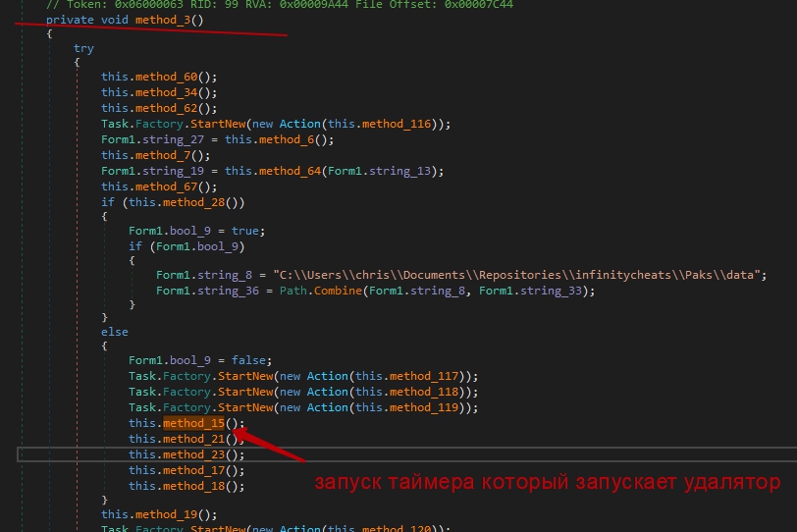Select the infinitycheats Paks data path string
Image resolution: width=797 pixels, height=532 pixels.
[516, 276]
